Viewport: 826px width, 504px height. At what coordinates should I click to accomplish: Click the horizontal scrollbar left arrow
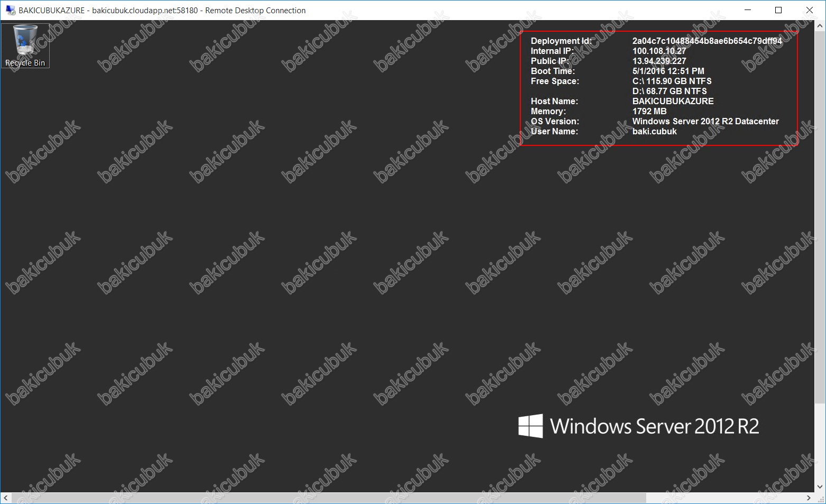5,498
